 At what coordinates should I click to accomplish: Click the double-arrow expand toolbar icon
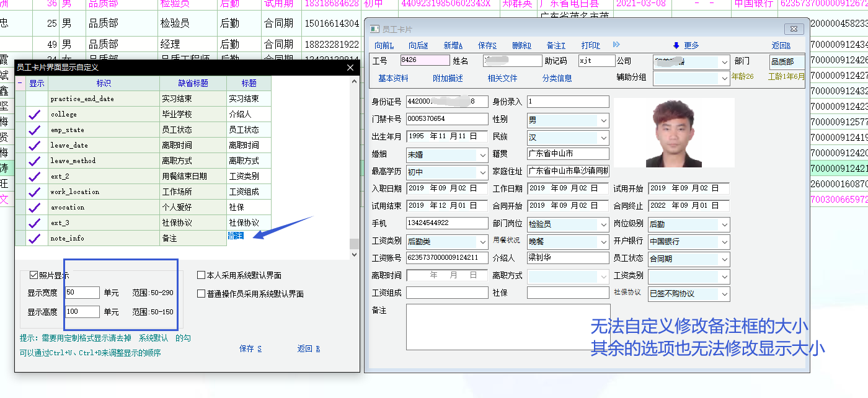click(616, 45)
